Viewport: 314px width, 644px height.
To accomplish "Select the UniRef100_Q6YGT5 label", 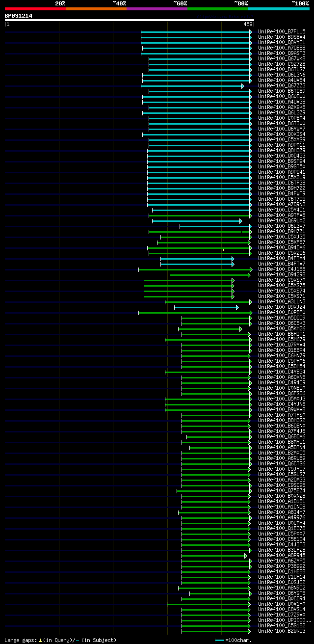I will pos(282,593).
